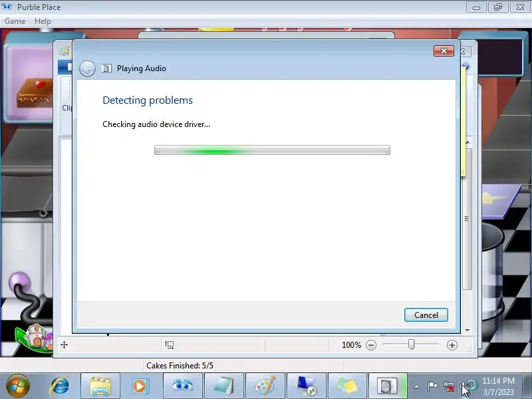Image resolution: width=532 pixels, height=399 pixels.
Task: Click the Paint vertical scrollbar thumb
Action: [467, 219]
